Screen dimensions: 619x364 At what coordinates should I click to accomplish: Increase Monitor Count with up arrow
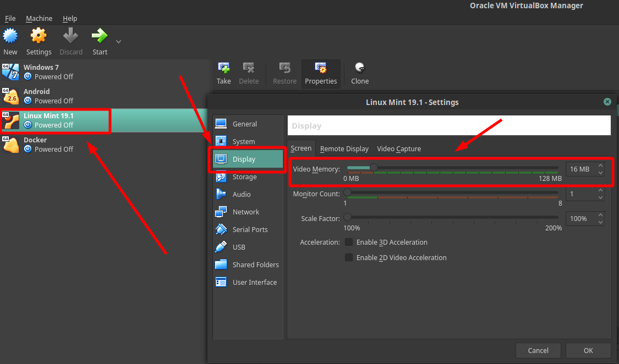[600, 190]
